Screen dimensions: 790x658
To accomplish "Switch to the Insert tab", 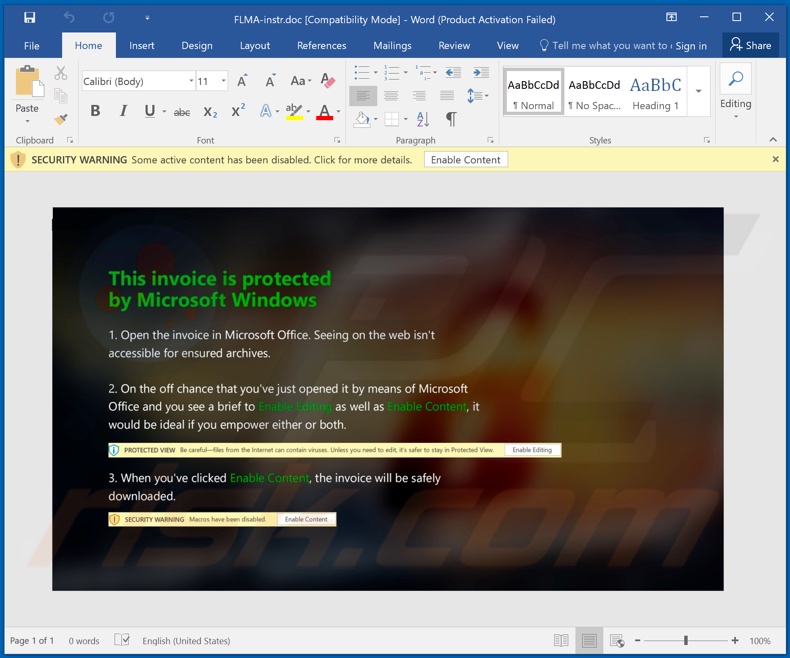I will (x=142, y=45).
